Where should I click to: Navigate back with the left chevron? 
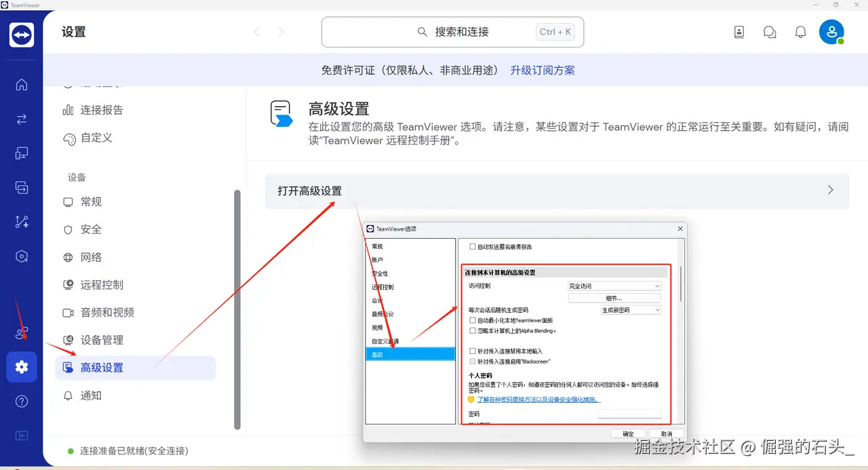[256, 32]
